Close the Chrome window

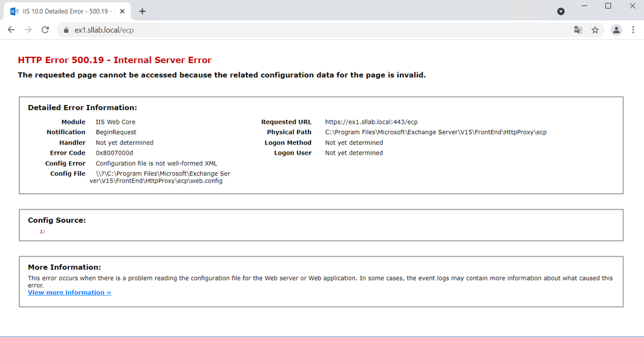pos(632,6)
